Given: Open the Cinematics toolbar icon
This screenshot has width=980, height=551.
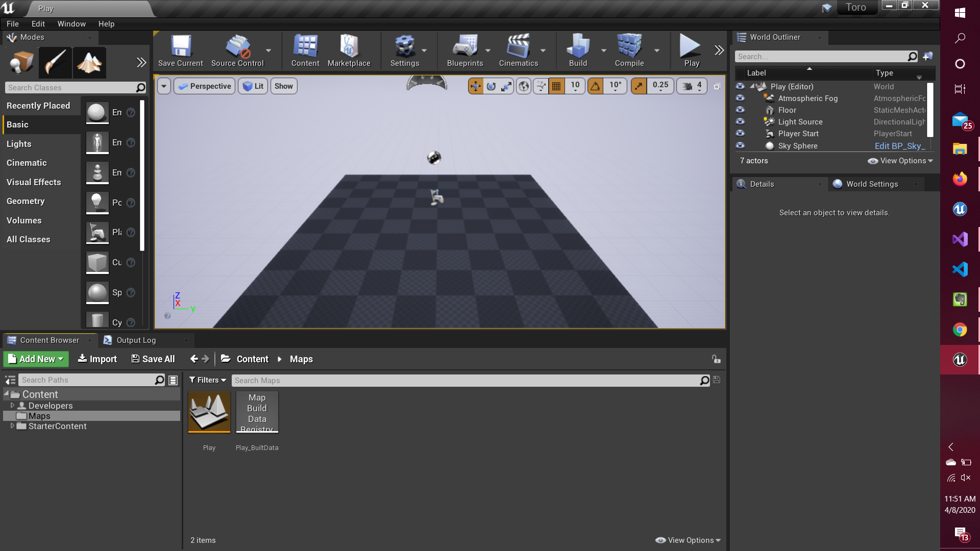Looking at the screenshot, I should tap(518, 51).
